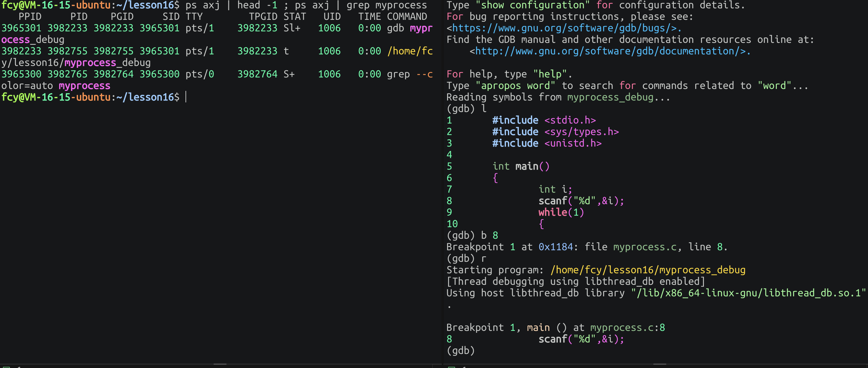868x368 pixels.
Task: Focus the left terminal shell prompt cursor
Action: pos(186,97)
